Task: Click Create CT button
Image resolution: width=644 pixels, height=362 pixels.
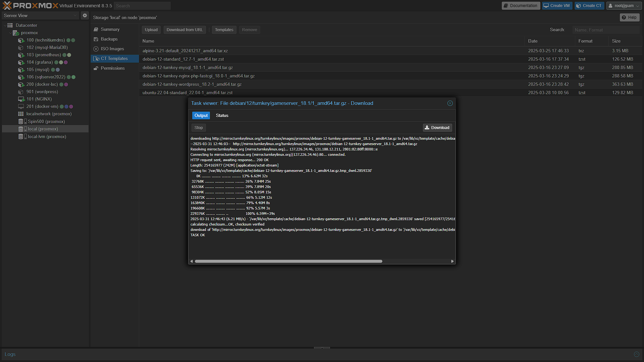Action: tap(589, 6)
